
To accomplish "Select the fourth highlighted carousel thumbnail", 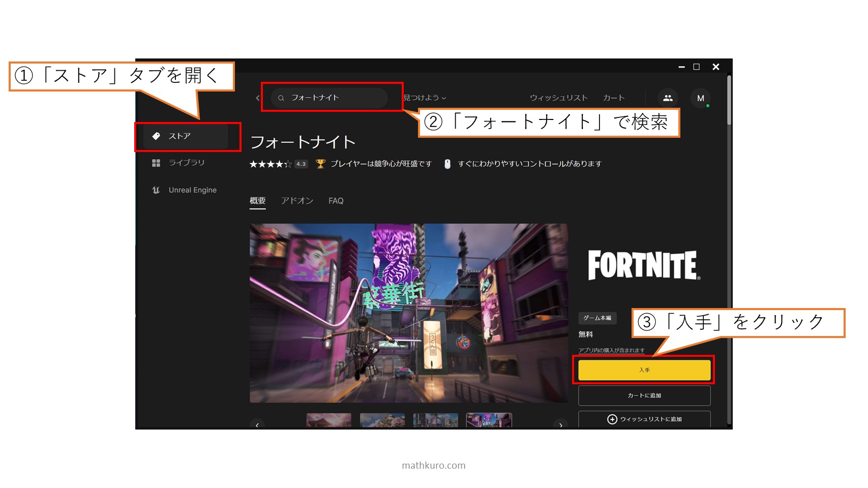I will pos(489,420).
